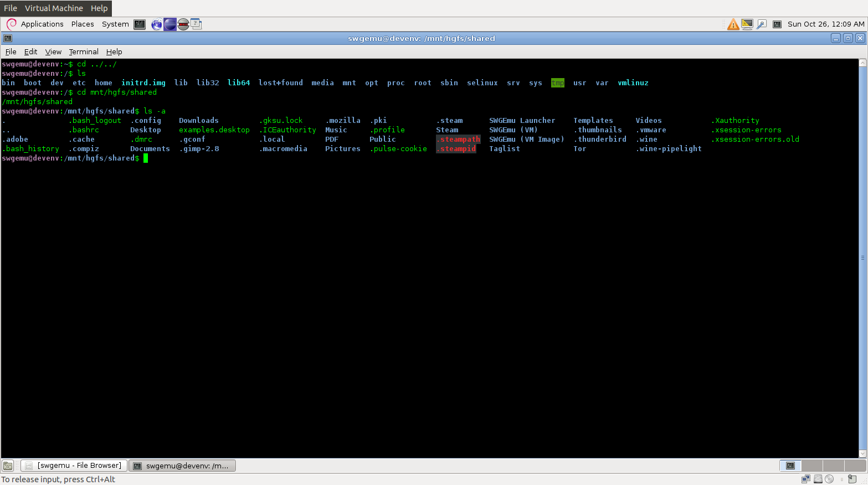The image size is (868, 485).
Task: Open the VMware Help menu
Action: click(99, 8)
